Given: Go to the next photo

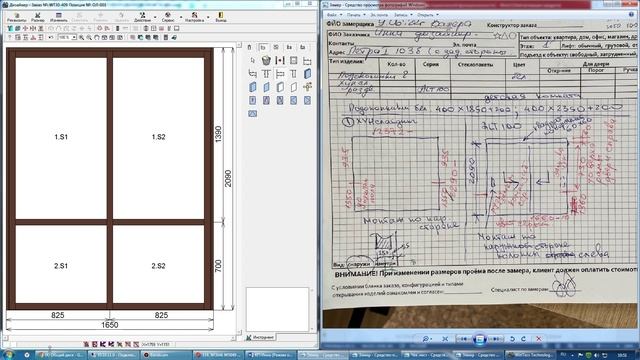Looking at the screenshot, I should point(496,339).
